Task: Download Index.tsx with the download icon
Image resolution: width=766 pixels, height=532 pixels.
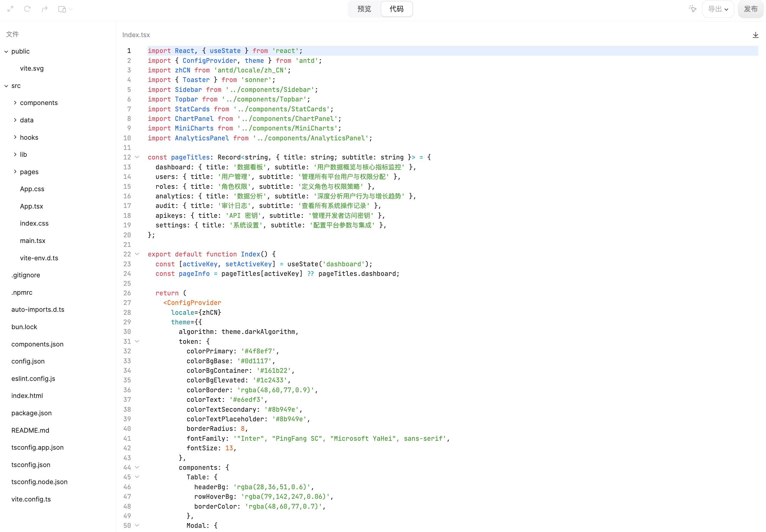Action: (755, 35)
